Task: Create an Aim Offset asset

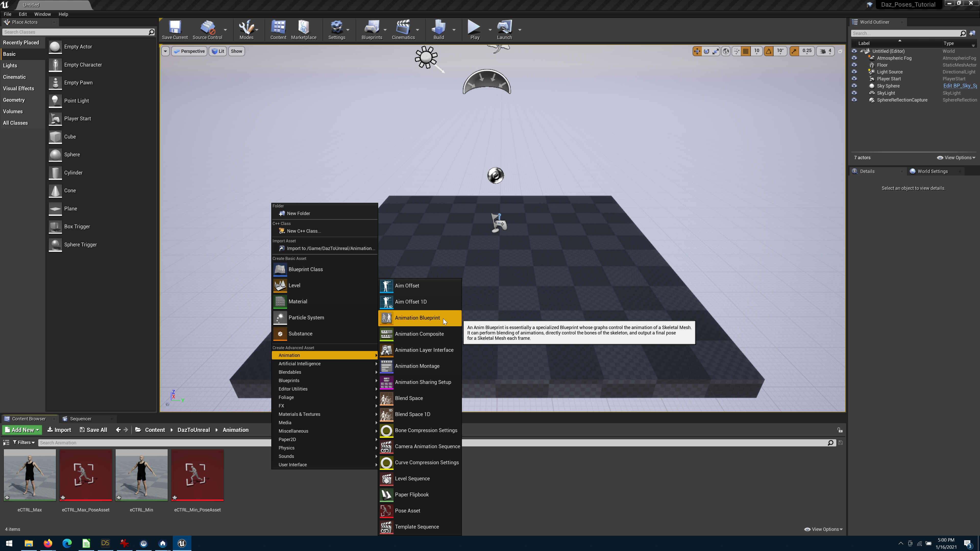Action: coord(420,286)
